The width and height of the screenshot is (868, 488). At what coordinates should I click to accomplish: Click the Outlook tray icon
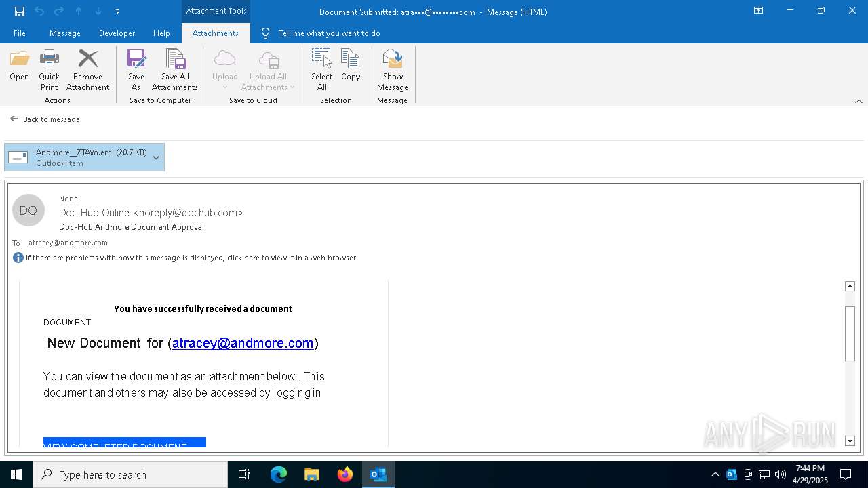tap(732, 474)
